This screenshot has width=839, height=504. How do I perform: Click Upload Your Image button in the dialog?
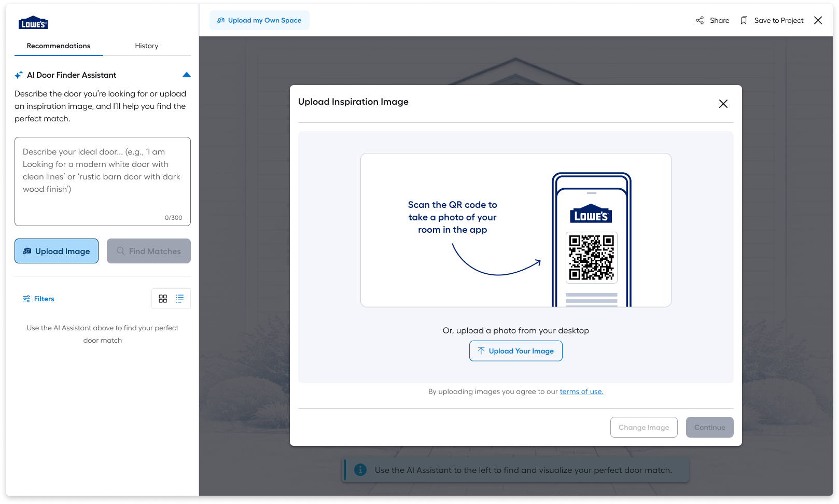516,351
